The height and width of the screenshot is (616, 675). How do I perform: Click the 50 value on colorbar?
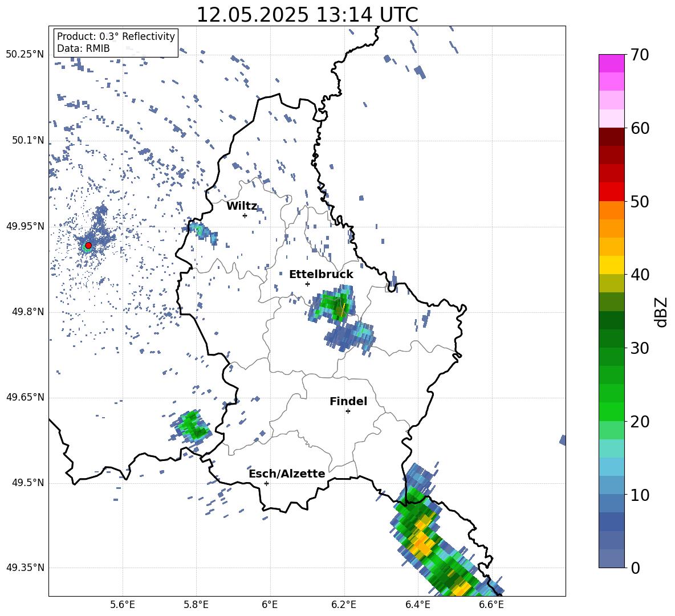click(x=640, y=202)
